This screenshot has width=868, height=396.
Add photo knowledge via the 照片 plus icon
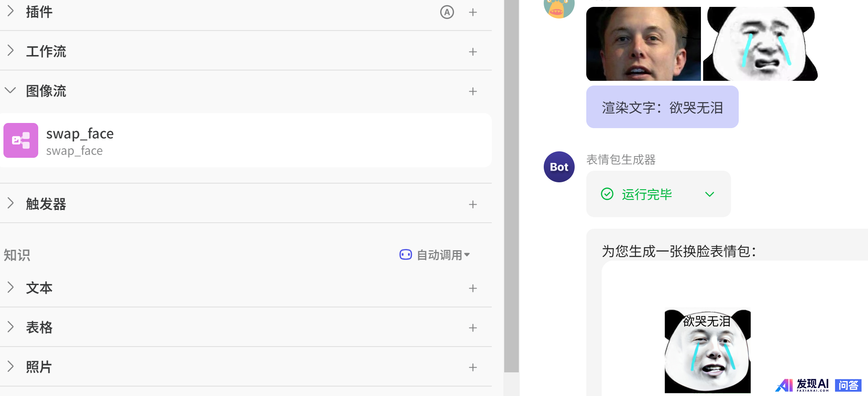coord(473,368)
